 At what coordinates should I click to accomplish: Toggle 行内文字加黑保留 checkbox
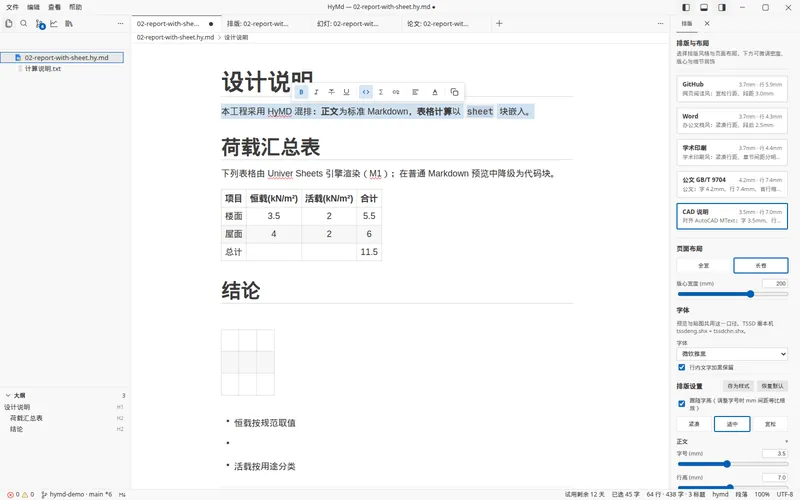(x=682, y=367)
